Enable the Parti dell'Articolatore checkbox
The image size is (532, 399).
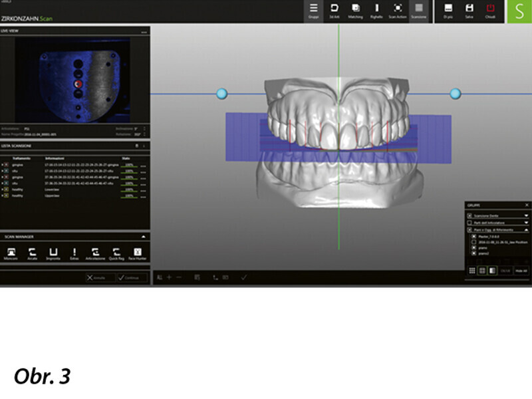[469, 223]
